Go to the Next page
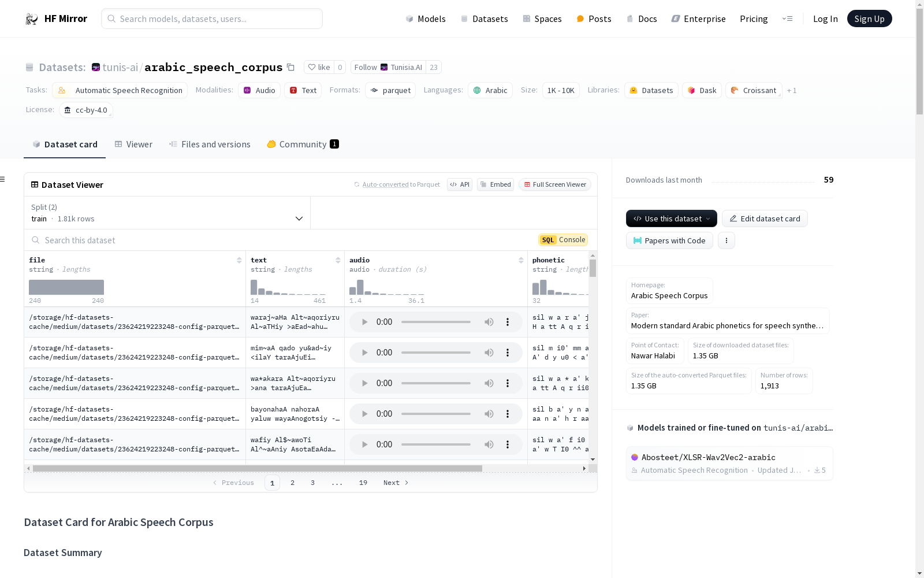This screenshot has width=924, height=578. coord(396,483)
